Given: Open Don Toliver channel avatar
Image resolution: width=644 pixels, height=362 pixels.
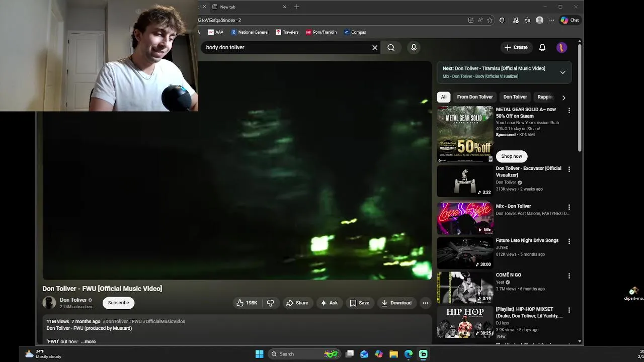Looking at the screenshot, I should pyautogui.click(x=49, y=303).
